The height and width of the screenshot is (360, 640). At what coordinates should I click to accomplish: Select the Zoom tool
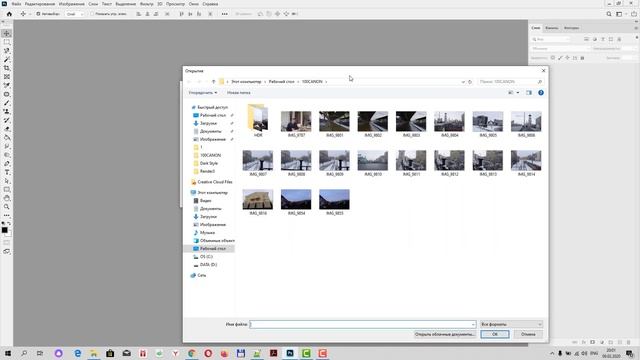point(7,207)
